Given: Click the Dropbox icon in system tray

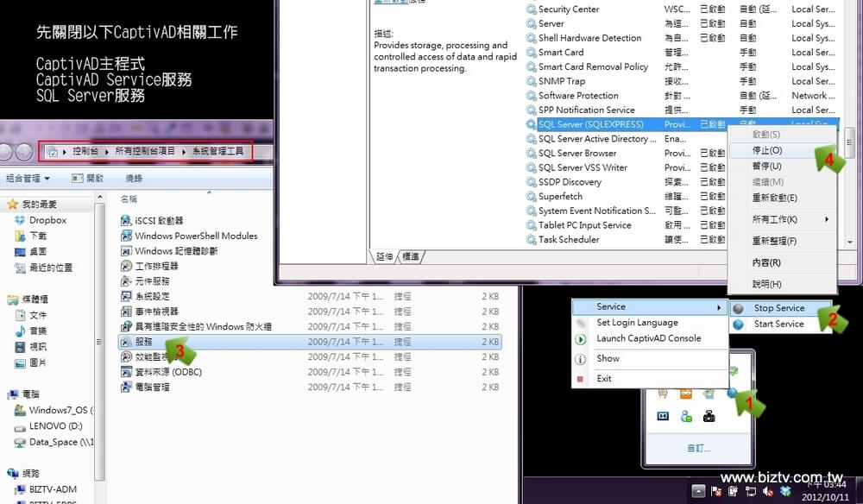Looking at the screenshot, I should coord(784,491).
